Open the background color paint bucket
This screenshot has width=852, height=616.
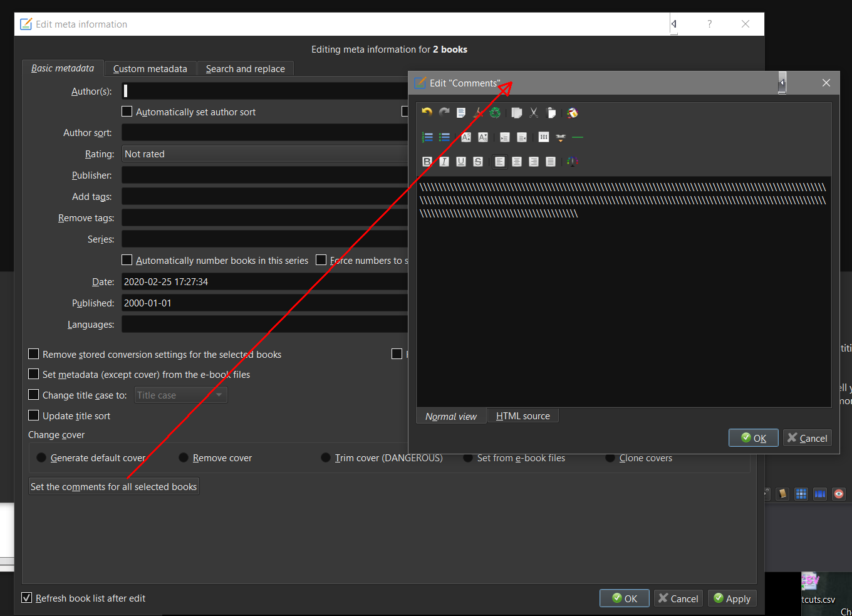pyautogui.click(x=572, y=113)
